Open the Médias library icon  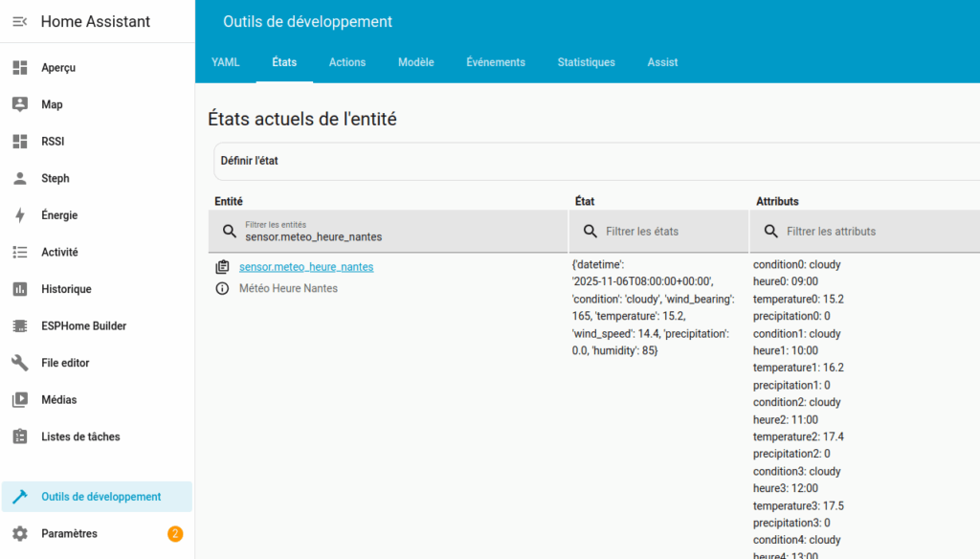pyautogui.click(x=20, y=400)
